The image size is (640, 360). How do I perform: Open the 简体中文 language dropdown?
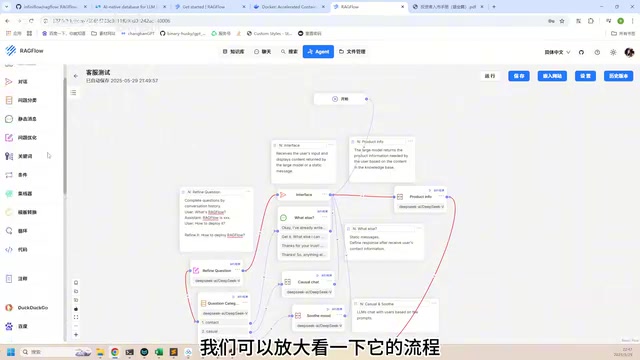[557, 52]
